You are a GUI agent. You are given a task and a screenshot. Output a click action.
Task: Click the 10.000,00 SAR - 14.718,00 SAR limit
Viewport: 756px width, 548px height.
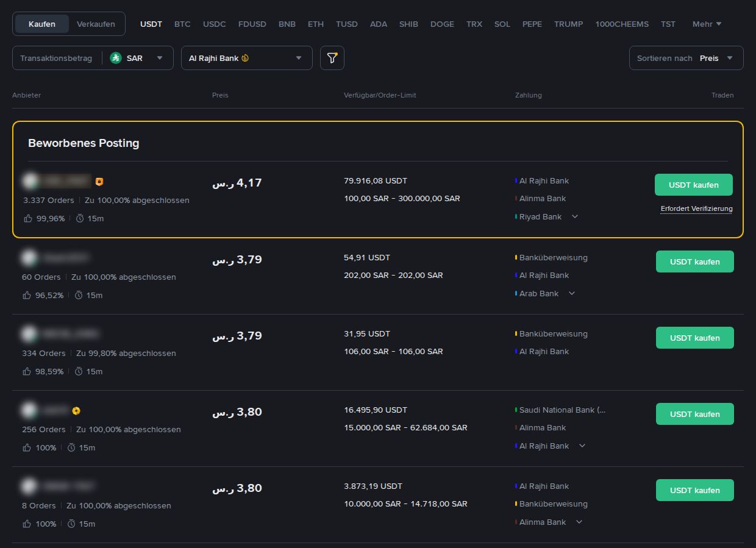click(405, 504)
